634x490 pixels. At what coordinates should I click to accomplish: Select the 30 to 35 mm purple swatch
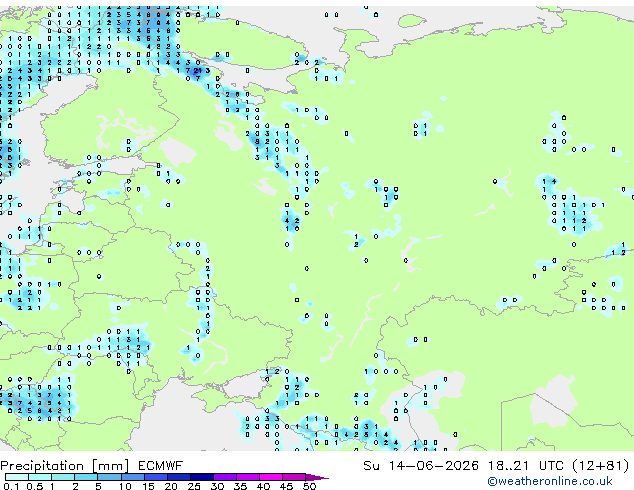224,477
